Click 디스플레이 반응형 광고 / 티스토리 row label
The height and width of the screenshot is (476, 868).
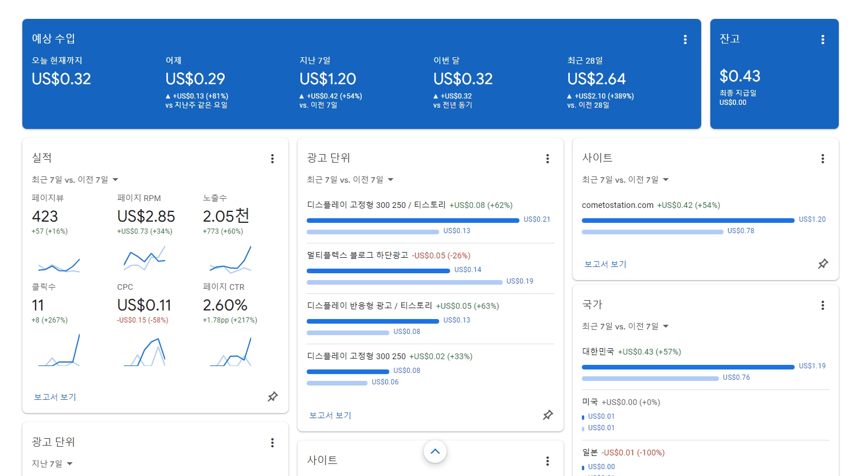(370, 306)
